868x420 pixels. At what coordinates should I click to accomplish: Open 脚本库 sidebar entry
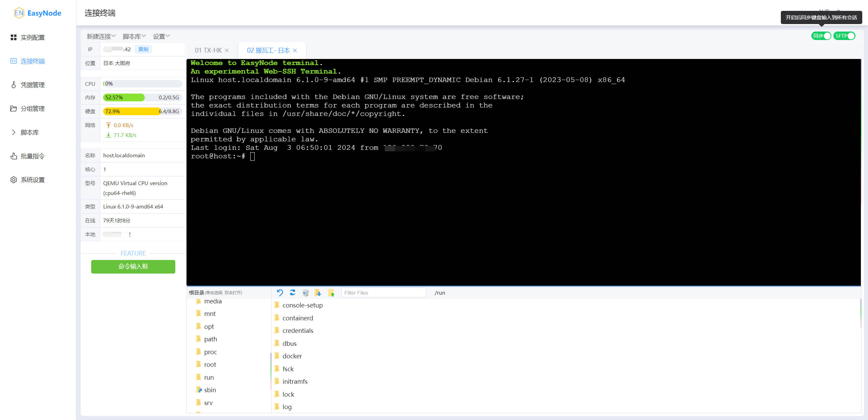coord(29,132)
